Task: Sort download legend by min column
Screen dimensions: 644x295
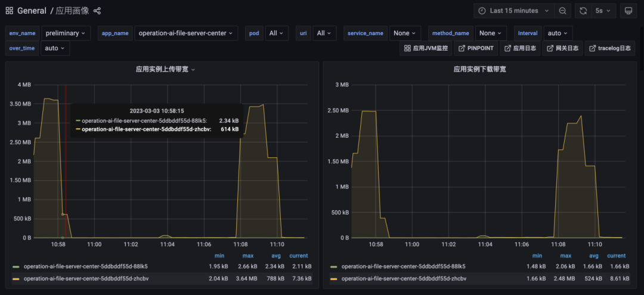Action: click(537, 256)
